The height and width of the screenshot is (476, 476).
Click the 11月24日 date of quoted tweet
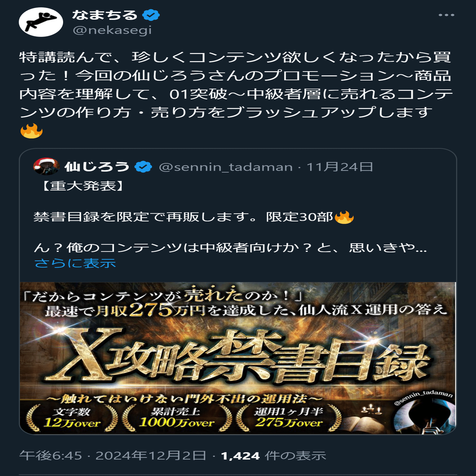click(x=339, y=167)
